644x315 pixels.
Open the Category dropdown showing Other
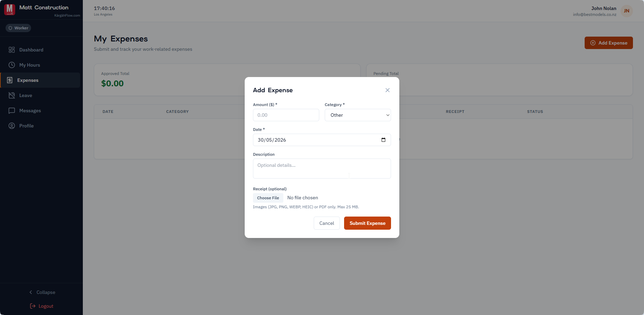pos(358,115)
